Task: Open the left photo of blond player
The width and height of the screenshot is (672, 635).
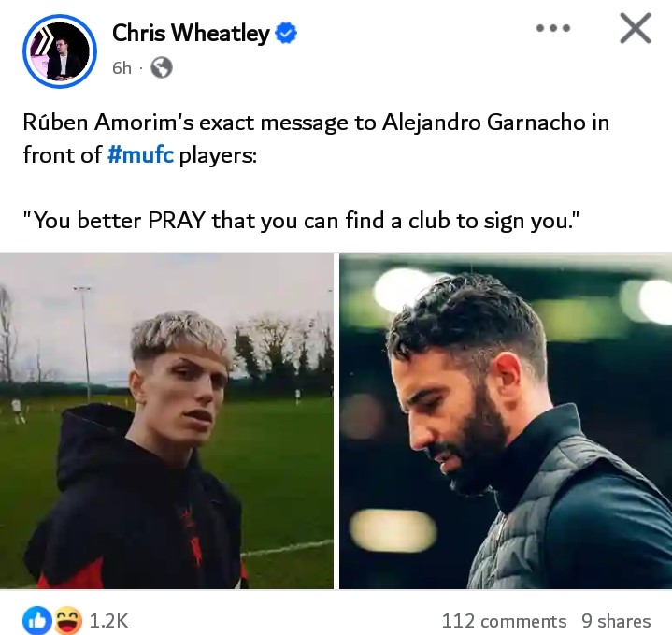Action: pos(166,421)
